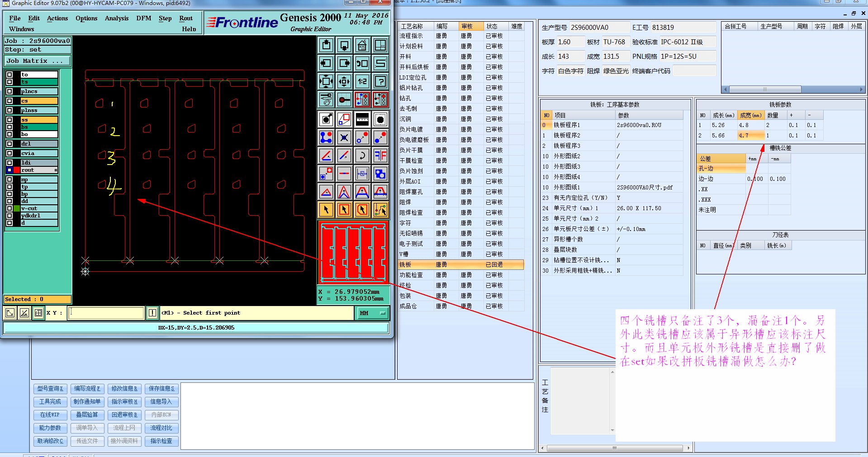This screenshot has width=868, height=457.
Task: Toggle checkbox for layer v-cut
Action: point(9,208)
